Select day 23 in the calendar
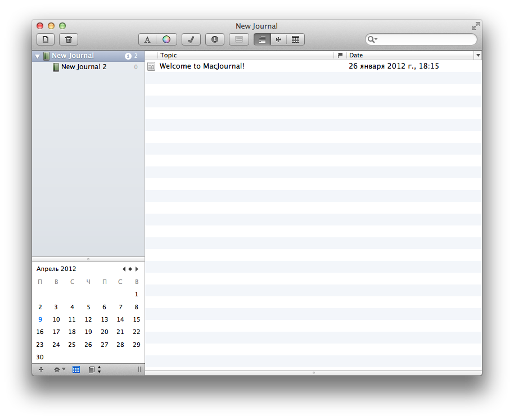 [x=40, y=345]
